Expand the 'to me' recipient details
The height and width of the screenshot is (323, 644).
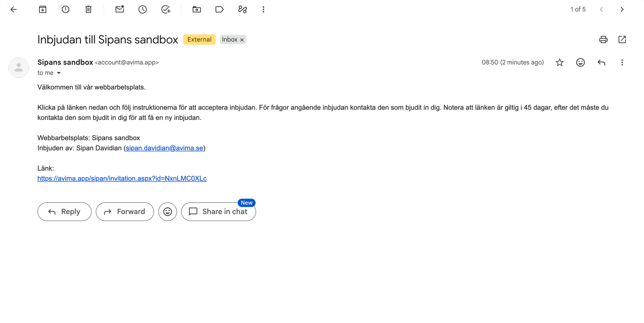(x=59, y=73)
